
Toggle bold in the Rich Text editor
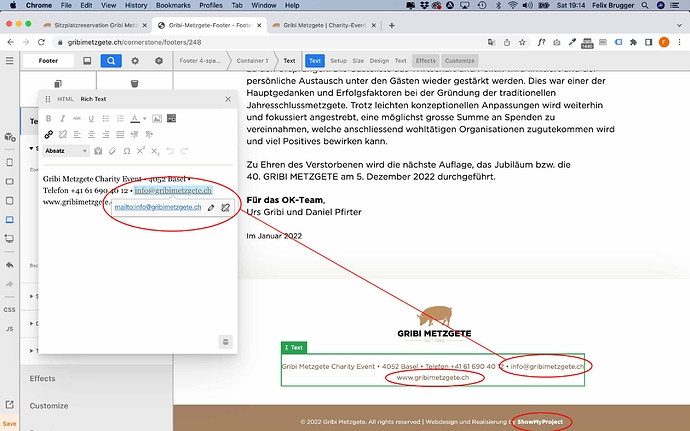pyautogui.click(x=48, y=118)
